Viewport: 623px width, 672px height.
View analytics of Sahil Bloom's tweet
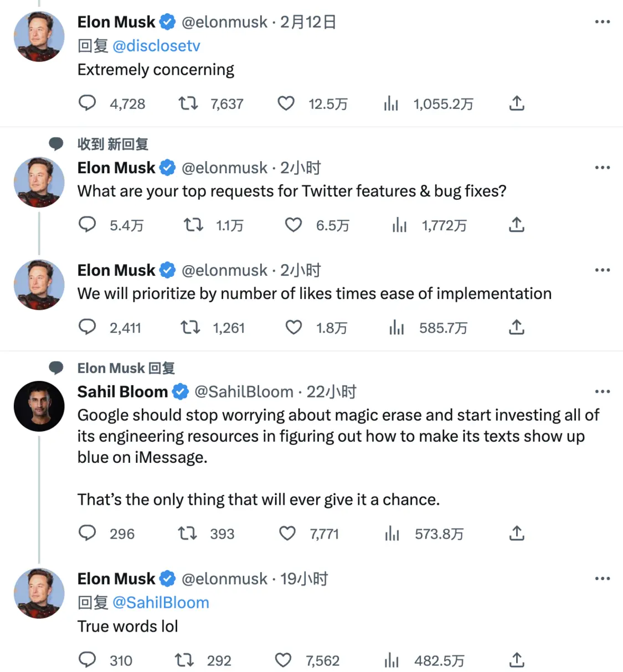point(392,534)
